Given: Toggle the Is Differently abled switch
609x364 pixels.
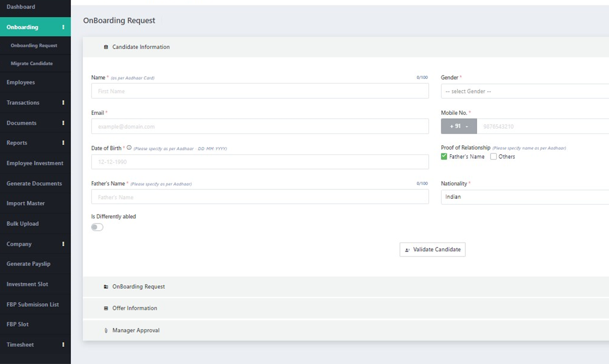Looking at the screenshot, I should 97,227.
